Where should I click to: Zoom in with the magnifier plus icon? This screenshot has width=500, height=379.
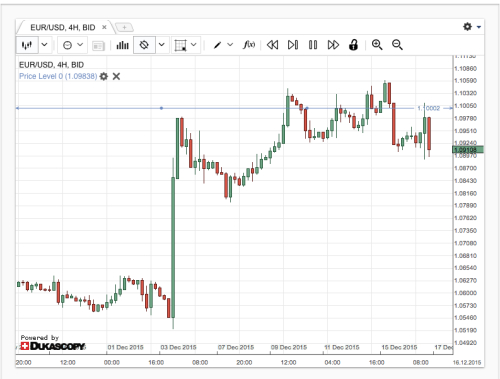point(377,45)
